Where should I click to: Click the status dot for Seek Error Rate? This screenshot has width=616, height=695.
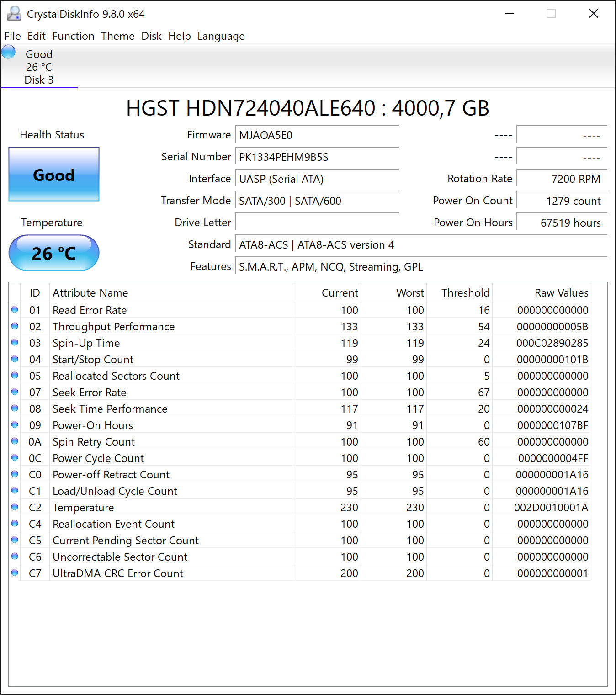tap(15, 392)
